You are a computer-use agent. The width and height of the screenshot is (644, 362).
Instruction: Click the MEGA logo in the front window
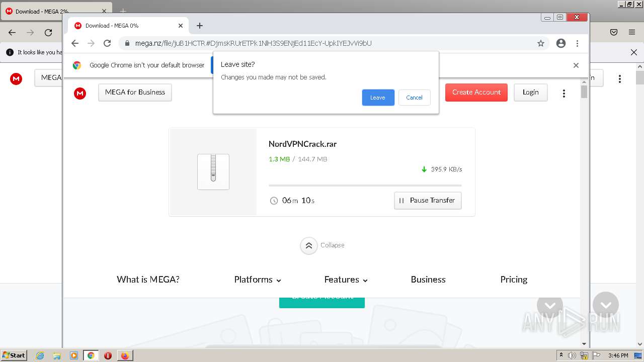79,93
